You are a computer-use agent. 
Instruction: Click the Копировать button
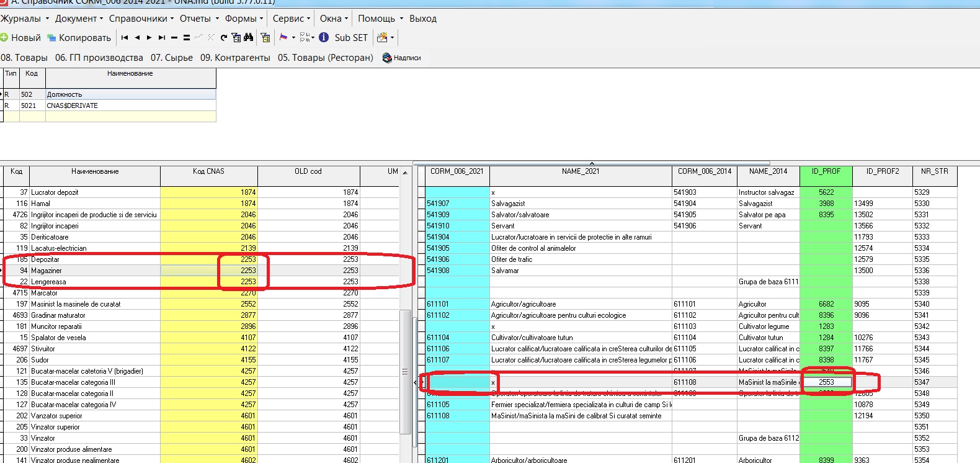click(x=79, y=38)
